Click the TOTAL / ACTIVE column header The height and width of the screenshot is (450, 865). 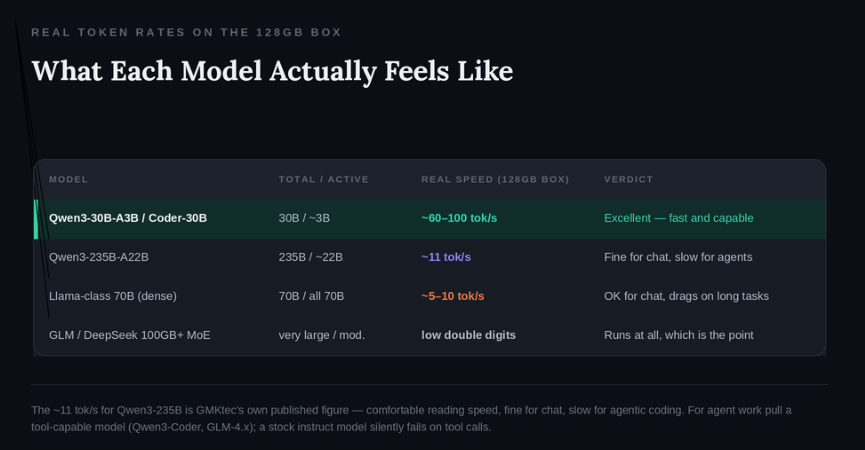(x=323, y=179)
